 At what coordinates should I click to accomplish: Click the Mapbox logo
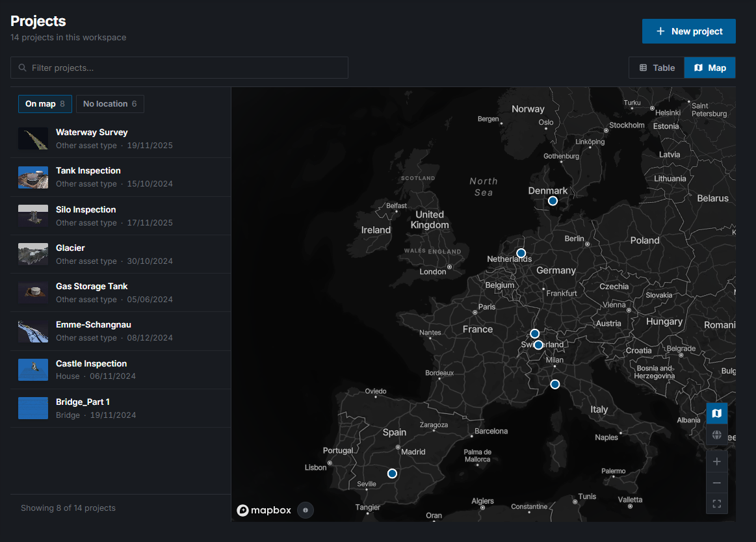coord(264,510)
